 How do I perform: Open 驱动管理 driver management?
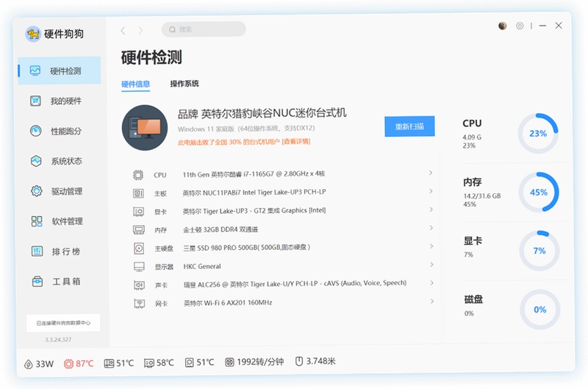pyautogui.click(x=60, y=191)
